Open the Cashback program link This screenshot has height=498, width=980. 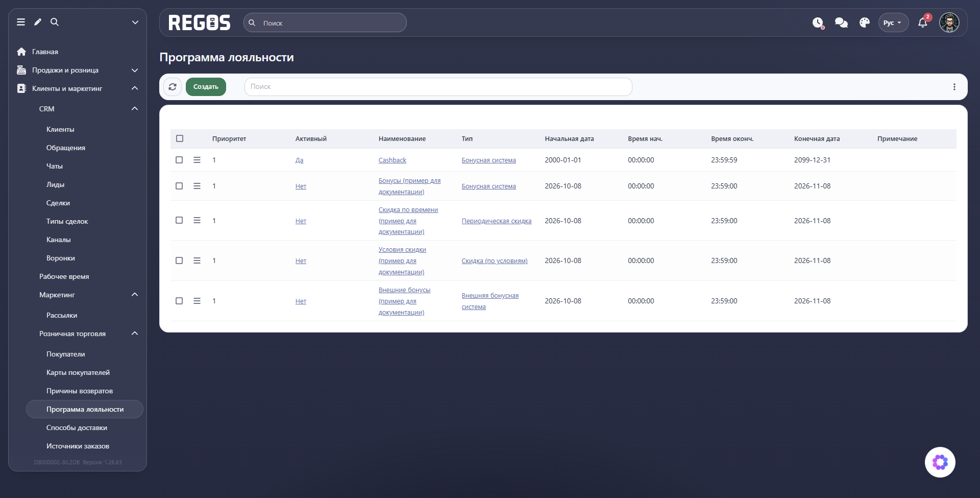point(393,160)
